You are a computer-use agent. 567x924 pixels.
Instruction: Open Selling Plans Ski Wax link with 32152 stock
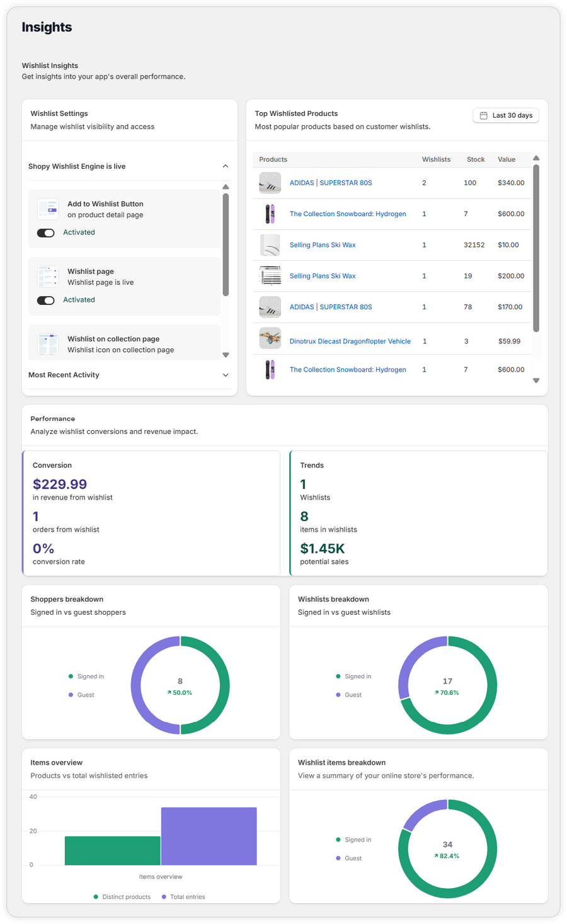point(323,244)
